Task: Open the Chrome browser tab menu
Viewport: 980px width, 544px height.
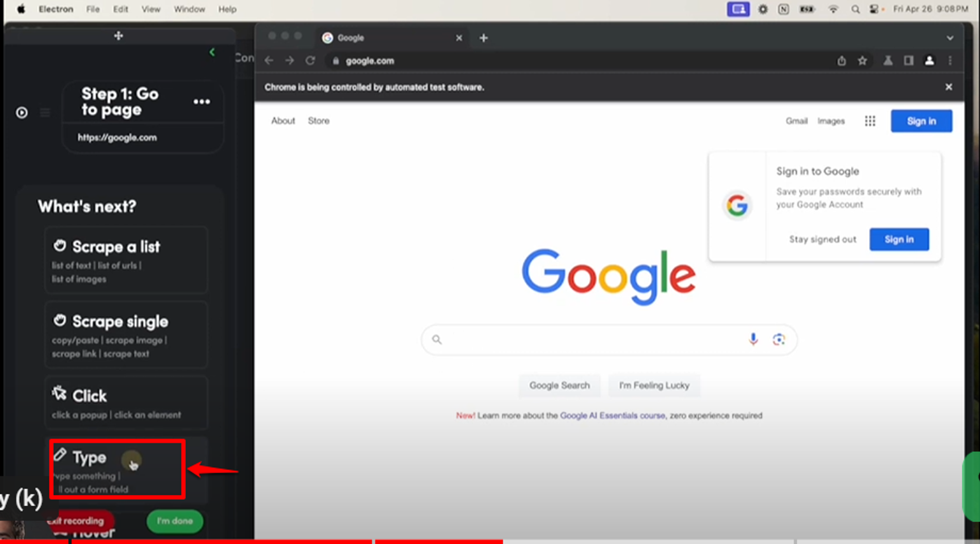Action: click(951, 38)
